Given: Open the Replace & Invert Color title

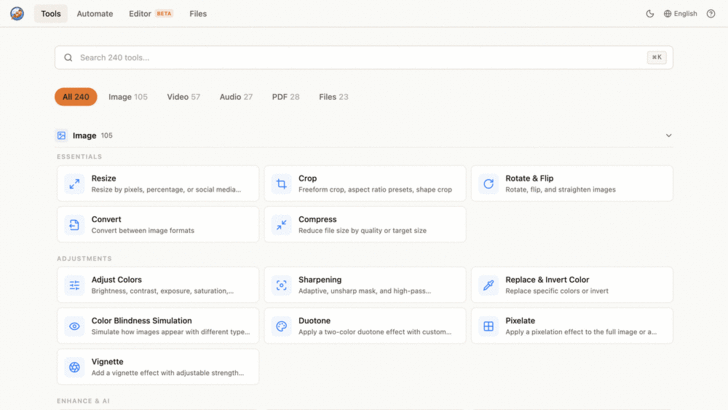Looking at the screenshot, I should click(x=547, y=280).
